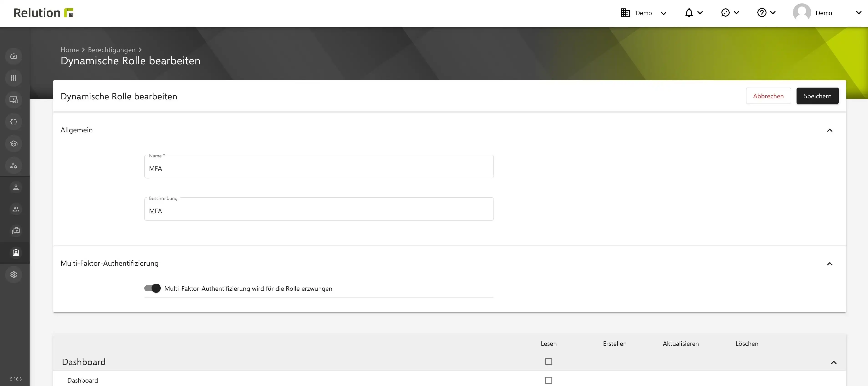Open the curly braces icon in sidebar

point(14,122)
